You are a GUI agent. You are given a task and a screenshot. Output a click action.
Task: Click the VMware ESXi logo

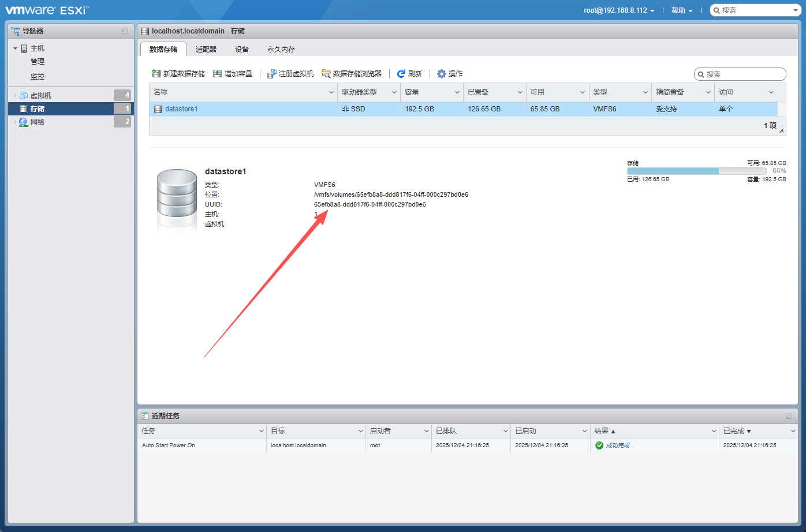tap(47, 10)
